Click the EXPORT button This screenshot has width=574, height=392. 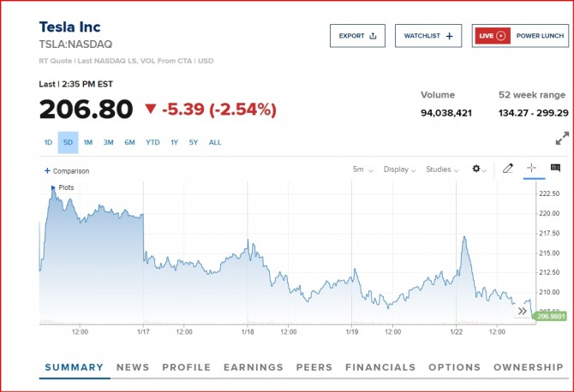coord(357,36)
